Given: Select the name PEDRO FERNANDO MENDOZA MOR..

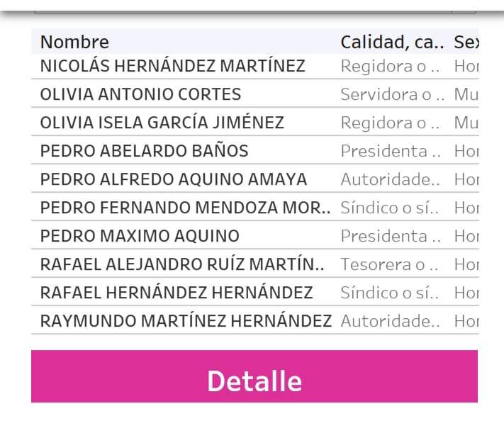Looking at the screenshot, I should tap(185, 208).
